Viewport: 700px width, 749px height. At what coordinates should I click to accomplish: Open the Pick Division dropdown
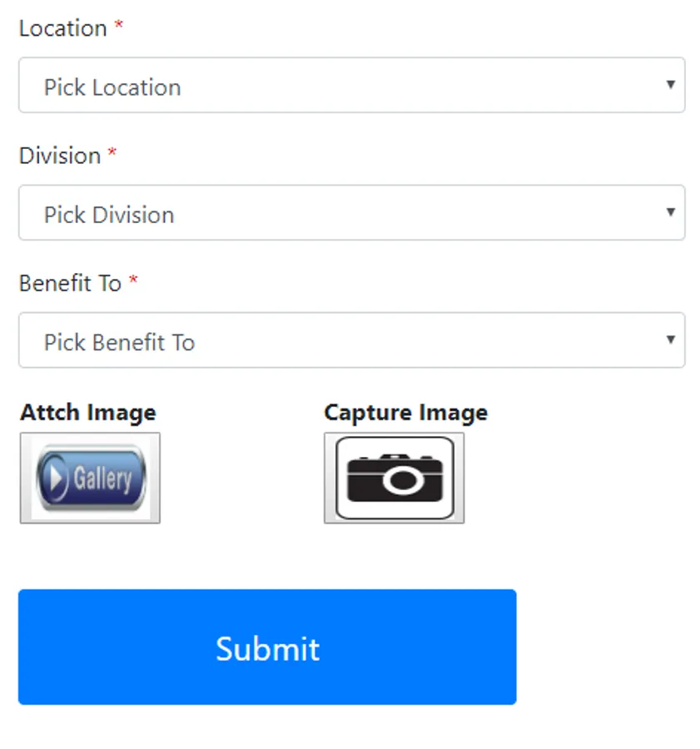[x=351, y=213]
